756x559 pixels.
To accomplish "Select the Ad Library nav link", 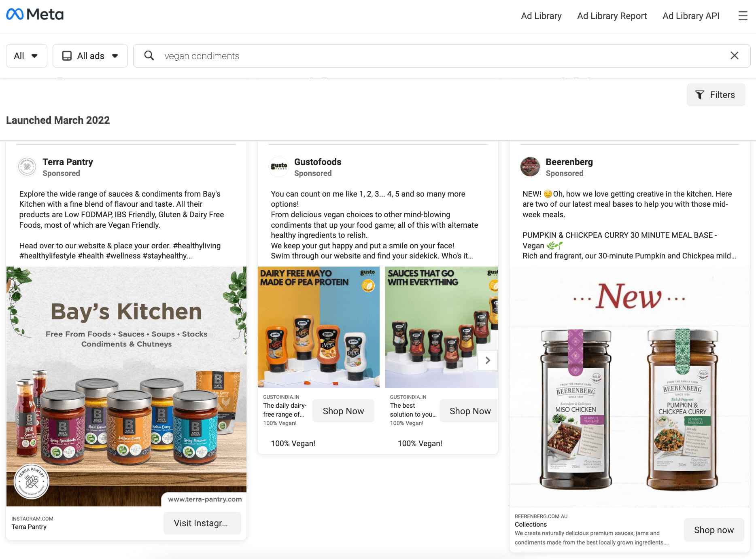I will [541, 16].
